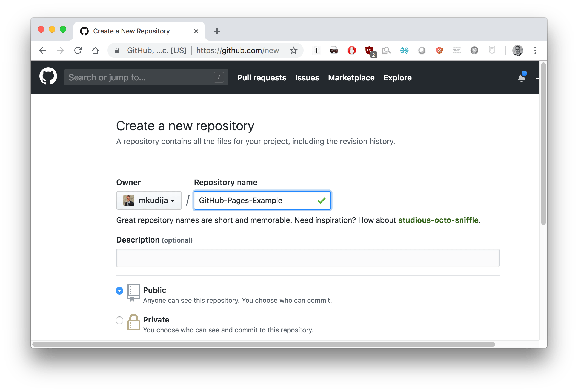Open Pull requests in navigation

click(262, 78)
